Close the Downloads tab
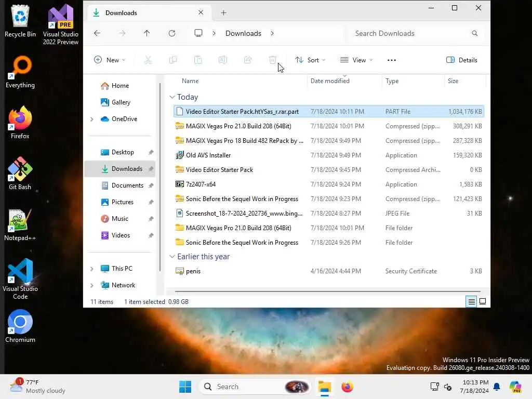Image resolution: width=532 pixels, height=399 pixels. 201,12
